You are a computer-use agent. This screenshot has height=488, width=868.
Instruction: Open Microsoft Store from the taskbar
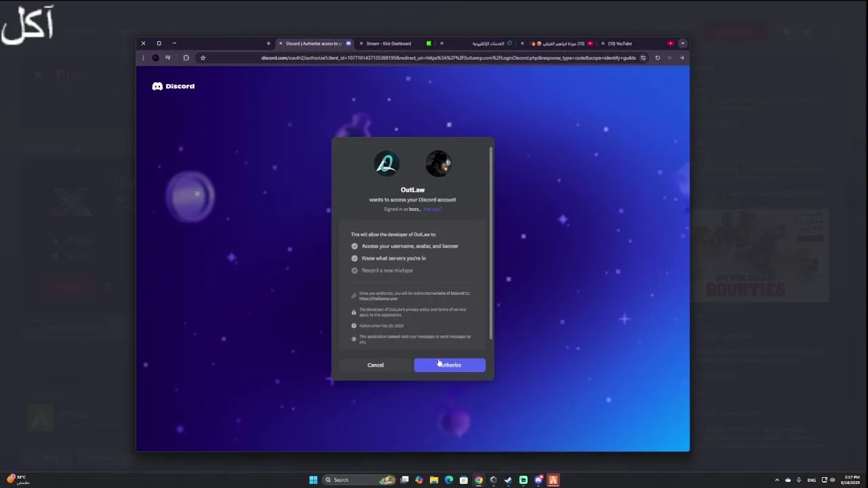pos(464,480)
